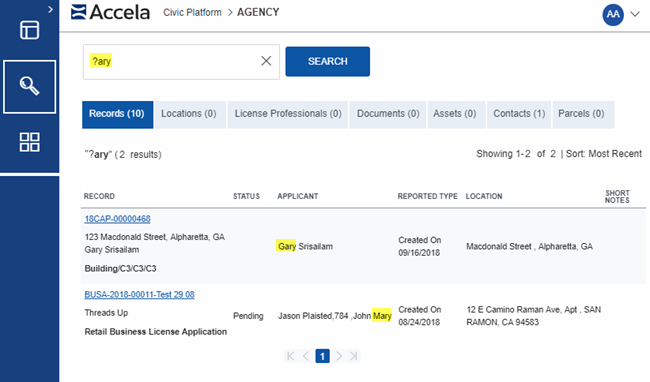Open the dashboard layout icon in sidebar
This screenshot has width=650, height=382.
pyautogui.click(x=29, y=30)
